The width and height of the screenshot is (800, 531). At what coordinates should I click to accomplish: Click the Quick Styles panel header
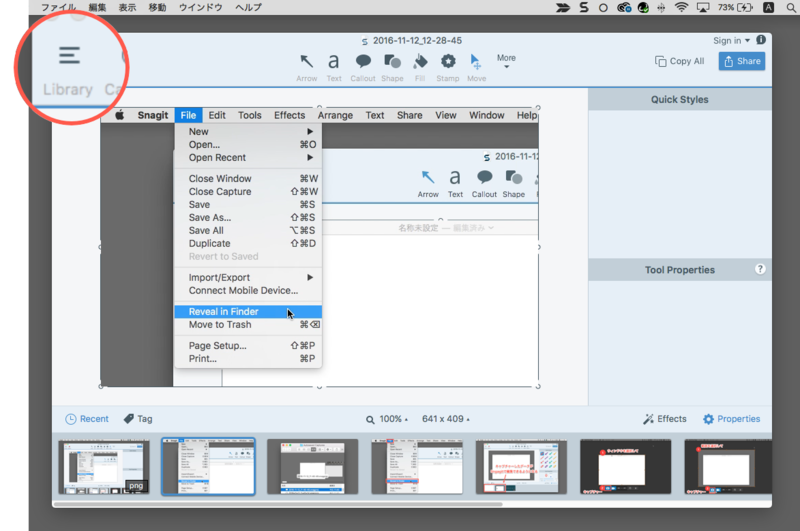click(680, 99)
